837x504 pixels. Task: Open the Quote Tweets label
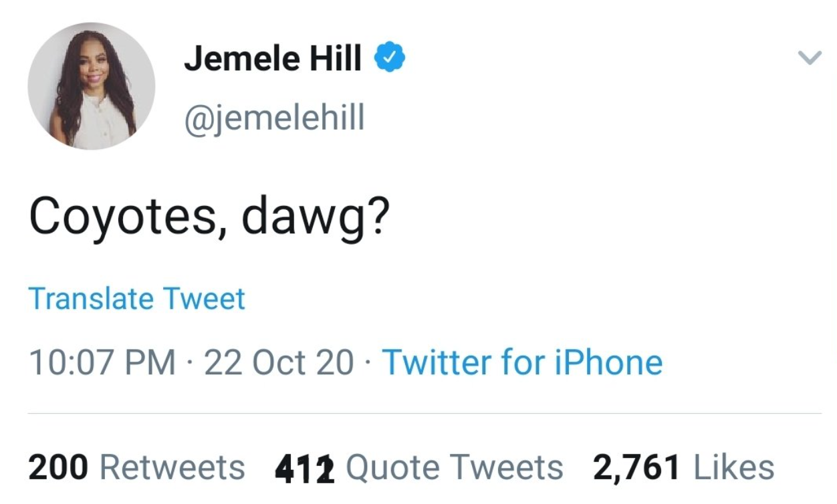pyautogui.click(x=455, y=467)
